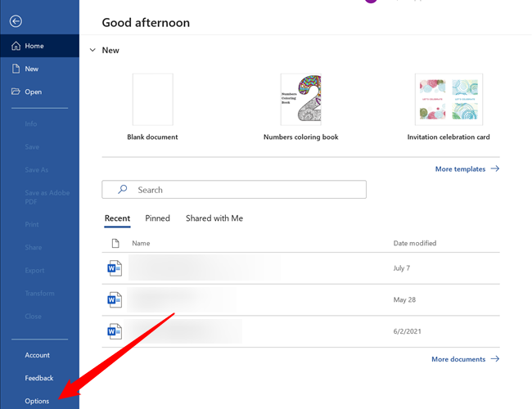The height and width of the screenshot is (409, 532).
Task: Open the Info page
Action: 31,124
